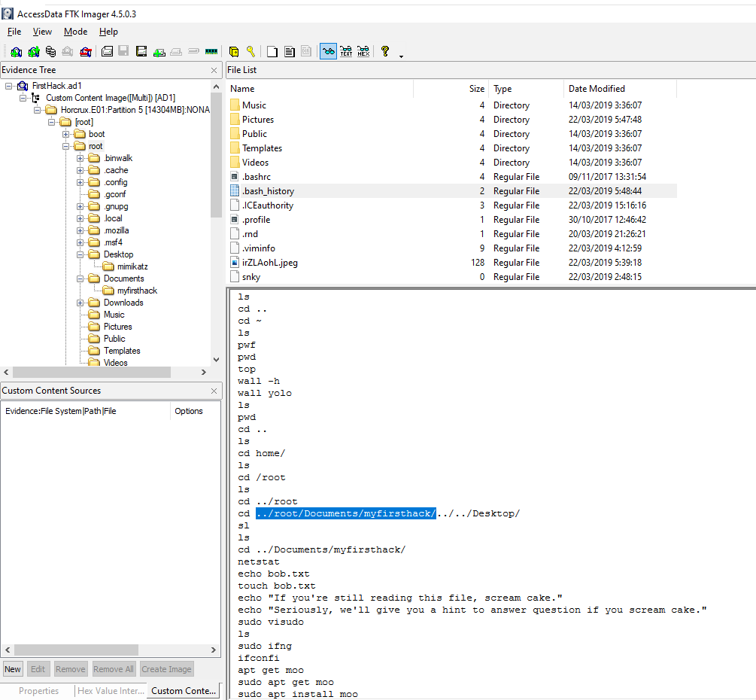The width and height of the screenshot is (756, 700).
Task: Click the Evidence Tree horizontal scrollbar
Action: tap(90, 373)
